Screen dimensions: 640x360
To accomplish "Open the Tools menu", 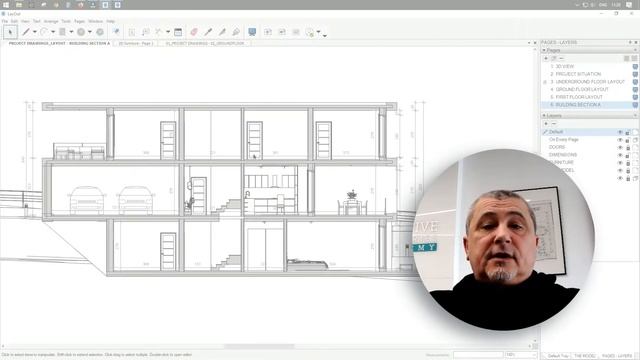I will (x=66, y=21).
